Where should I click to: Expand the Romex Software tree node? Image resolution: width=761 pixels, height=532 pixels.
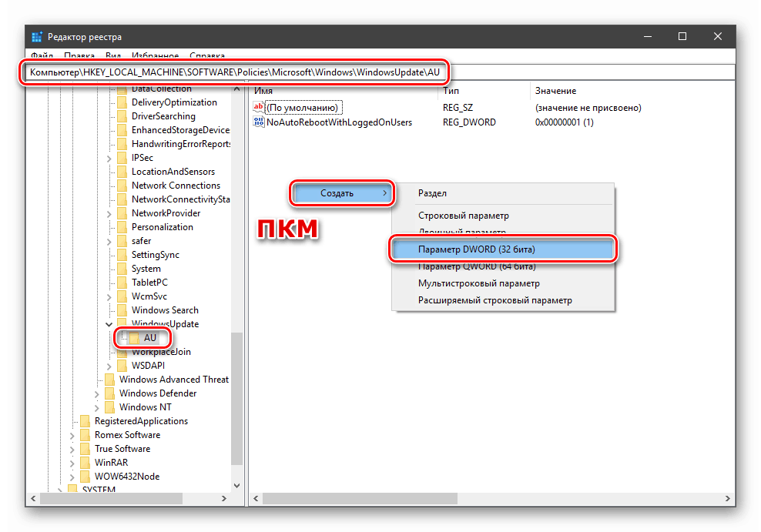[x=72, y=436]
